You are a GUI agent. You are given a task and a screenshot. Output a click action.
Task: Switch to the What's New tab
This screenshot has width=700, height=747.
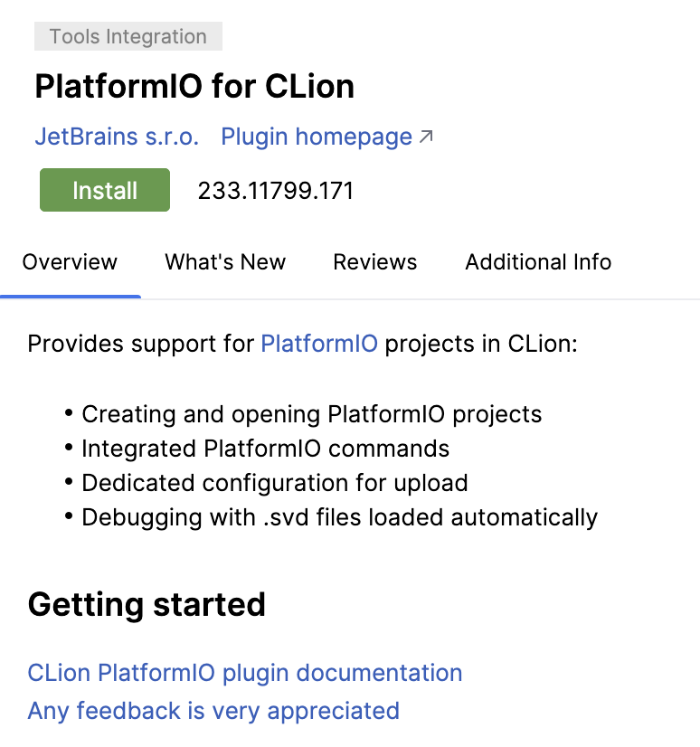click(x=224, y=262)
